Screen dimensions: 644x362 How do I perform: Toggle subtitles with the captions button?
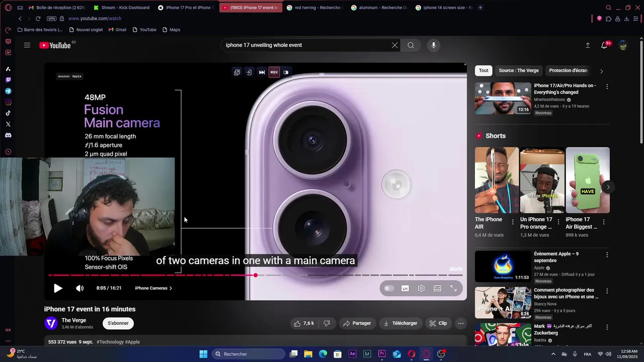(x=405, y=288)
